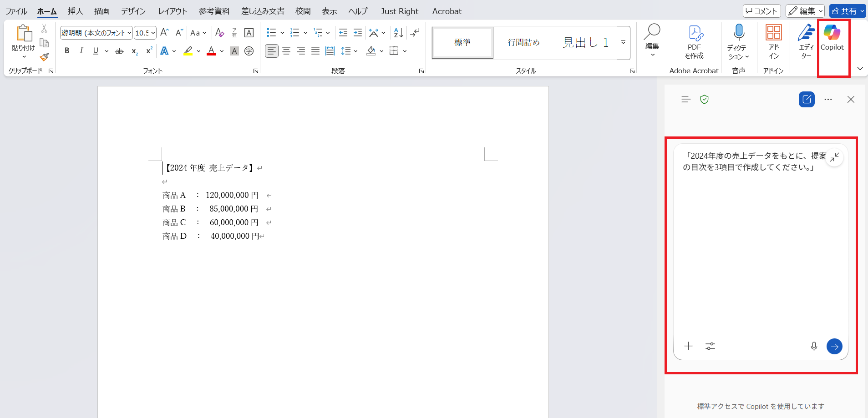The width and height of the screenshot is (868, 418).
Task: Toggle Bold formatting
Action: click(x=67, y=51)
